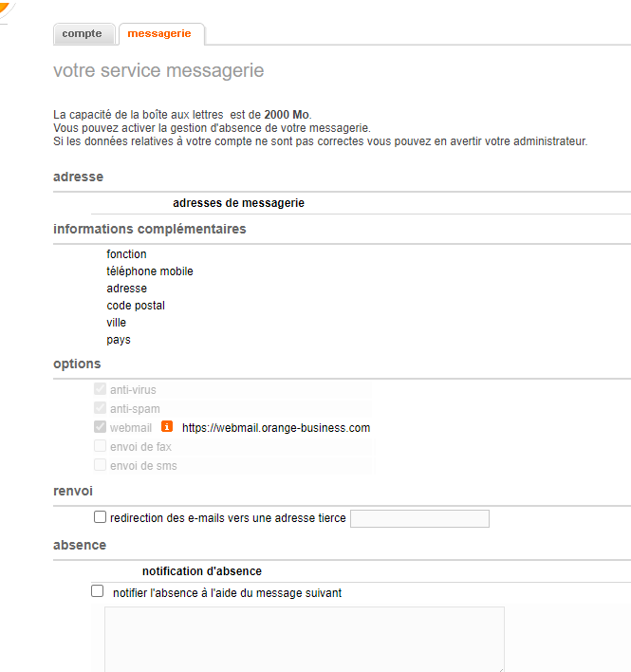Click the 'notification d'absence' header
Image resolution: width=631 pixels, height=672 pixels.
pyautogui.click(x=202, y=571)
